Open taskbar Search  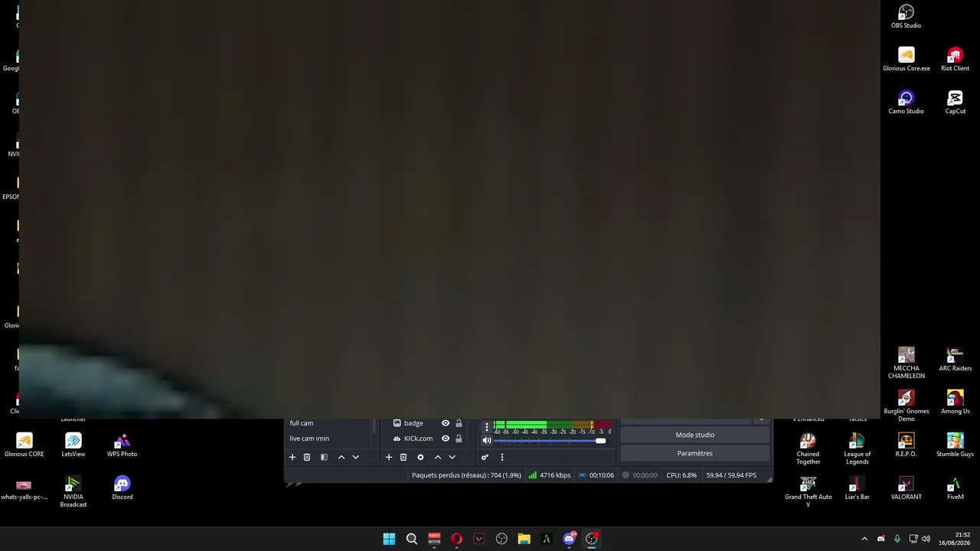411,539
